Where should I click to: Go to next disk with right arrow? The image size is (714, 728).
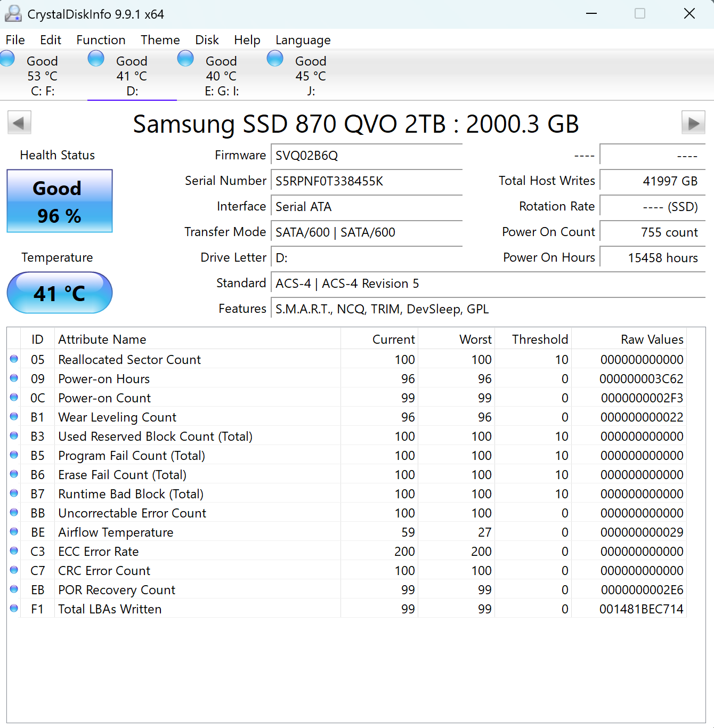(693, 123)
